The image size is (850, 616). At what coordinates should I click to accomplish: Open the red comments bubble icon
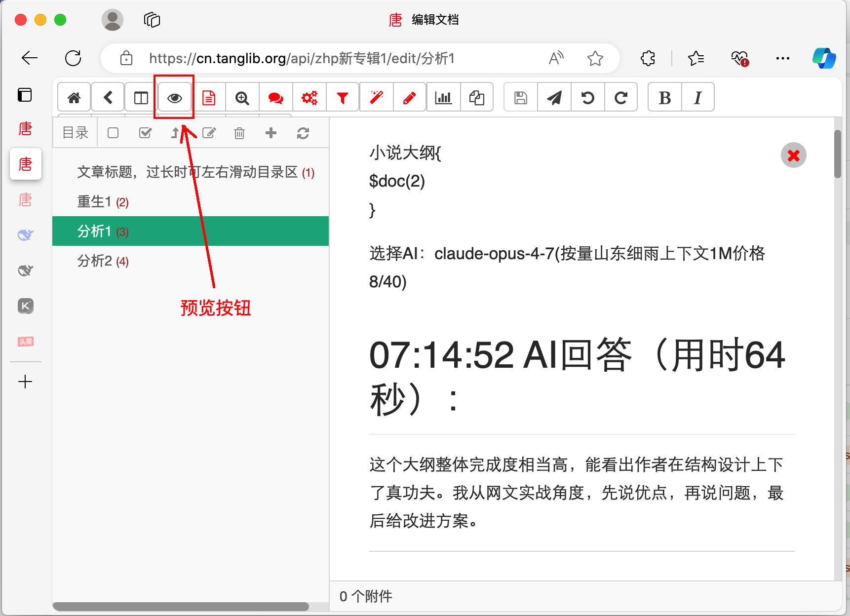276,98
